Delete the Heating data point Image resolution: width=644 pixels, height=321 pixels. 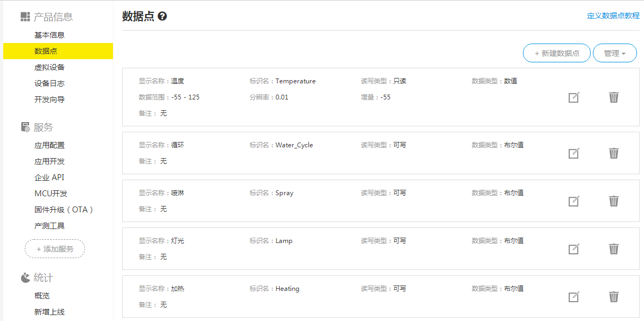[614, 296]
